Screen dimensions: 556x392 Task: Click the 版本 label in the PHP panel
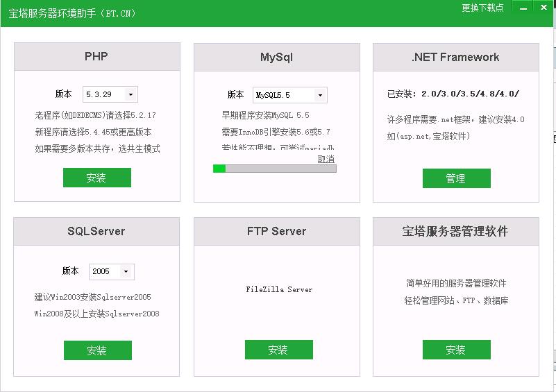pos(63,94)
